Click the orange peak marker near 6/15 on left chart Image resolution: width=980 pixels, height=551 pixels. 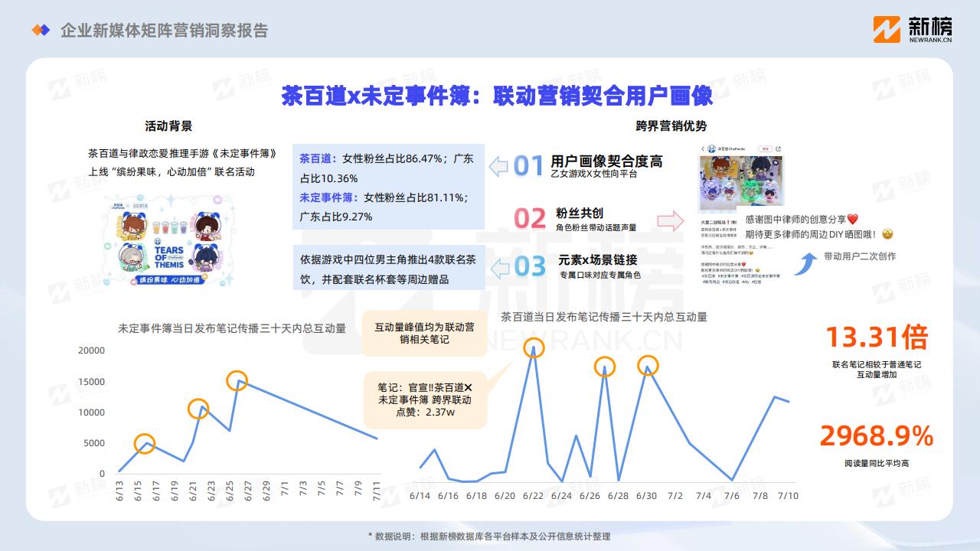point(145,443)
